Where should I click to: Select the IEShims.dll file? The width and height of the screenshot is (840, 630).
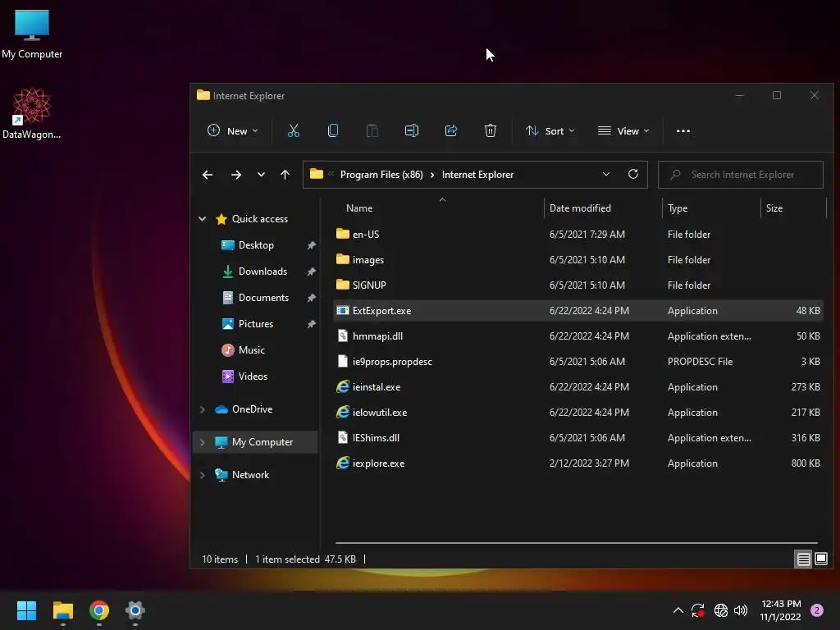578,438
